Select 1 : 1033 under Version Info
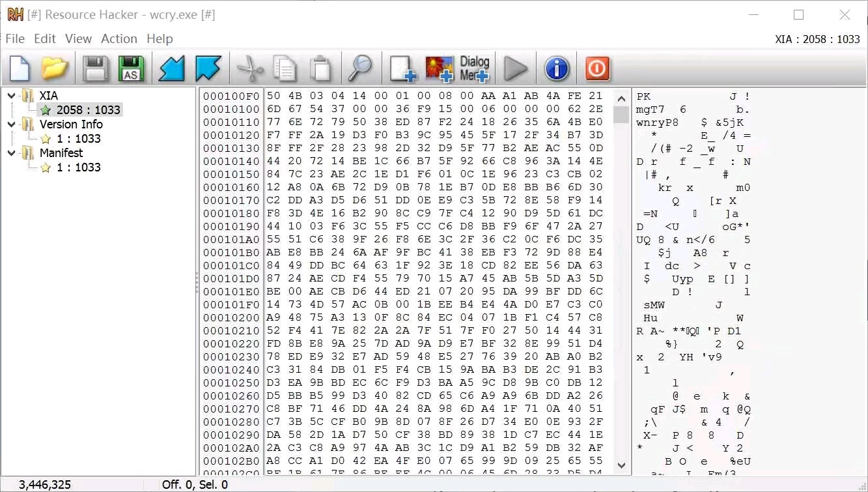Image resolution: width=868 pixels, height=492 pixels. (x=78, y=139)
